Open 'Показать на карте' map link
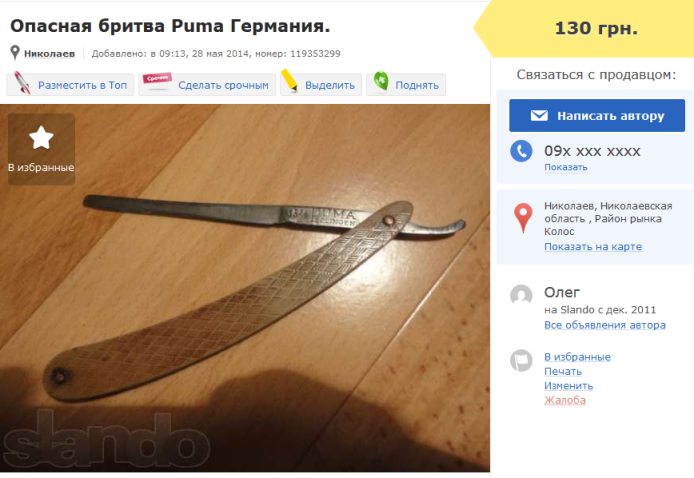This screenshot has width=694, height=478. (x=593, y=247)
